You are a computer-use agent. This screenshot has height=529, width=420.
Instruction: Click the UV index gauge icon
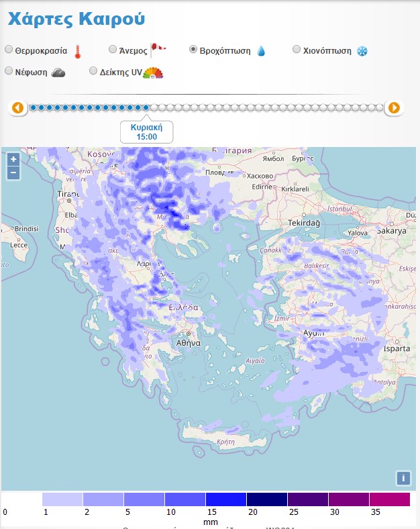pyautogui.click(x=154, y=73)
